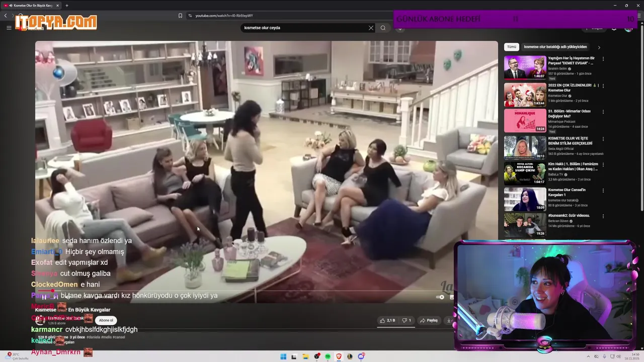Dislike the video with thumbs-down button
Image resolution: width=644 pixels, height=362 pixels.
(406, 320)
